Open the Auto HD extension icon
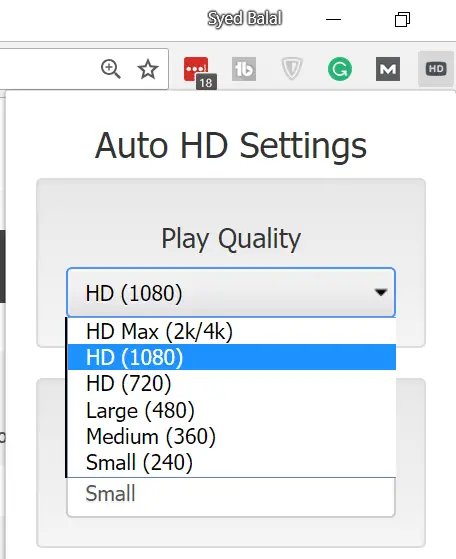456x559 pixels. tap(436, 69)
